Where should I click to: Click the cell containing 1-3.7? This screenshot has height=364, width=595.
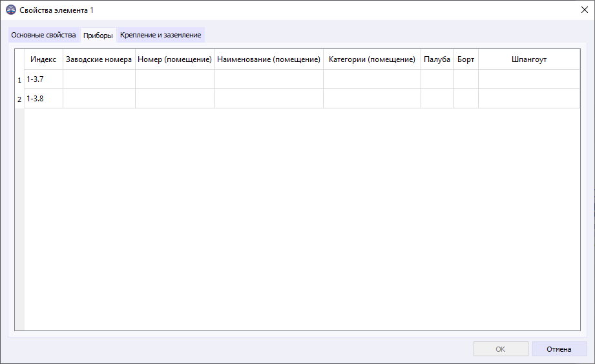pos(43,79)
